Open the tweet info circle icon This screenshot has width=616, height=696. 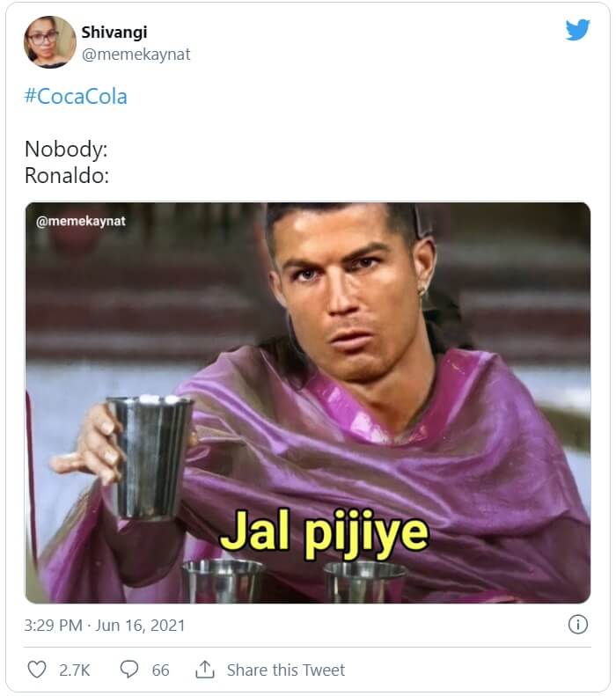click(578, 625)
